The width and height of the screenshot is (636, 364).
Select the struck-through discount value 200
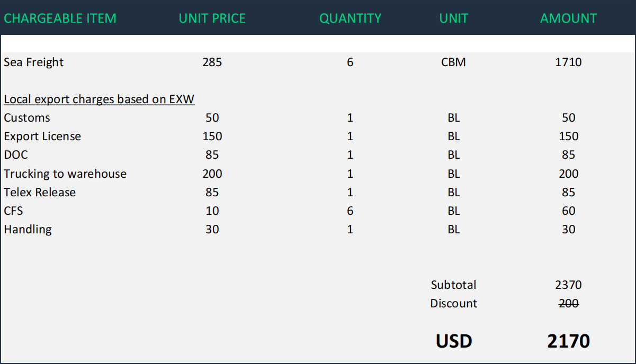pos(568,304)
